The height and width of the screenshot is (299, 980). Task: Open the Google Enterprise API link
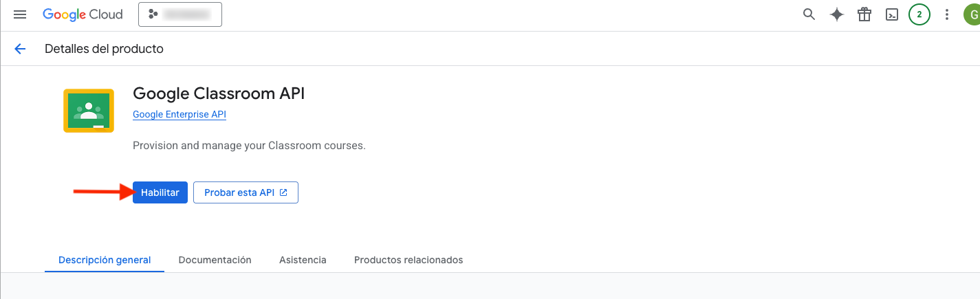point(179,115)
